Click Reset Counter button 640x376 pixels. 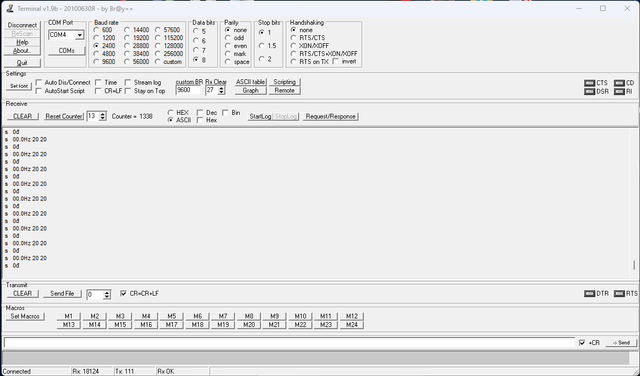(64, 116)
